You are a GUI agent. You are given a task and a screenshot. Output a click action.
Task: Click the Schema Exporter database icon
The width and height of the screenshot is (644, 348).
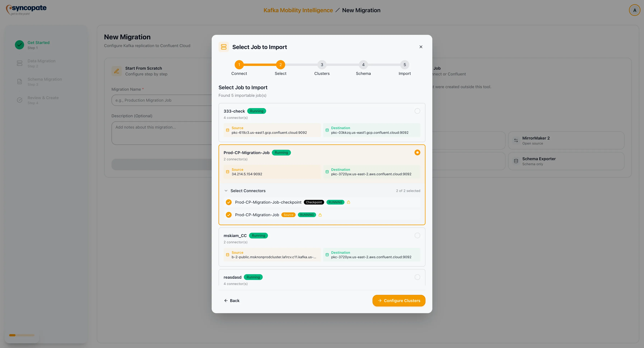coord(516,161)
